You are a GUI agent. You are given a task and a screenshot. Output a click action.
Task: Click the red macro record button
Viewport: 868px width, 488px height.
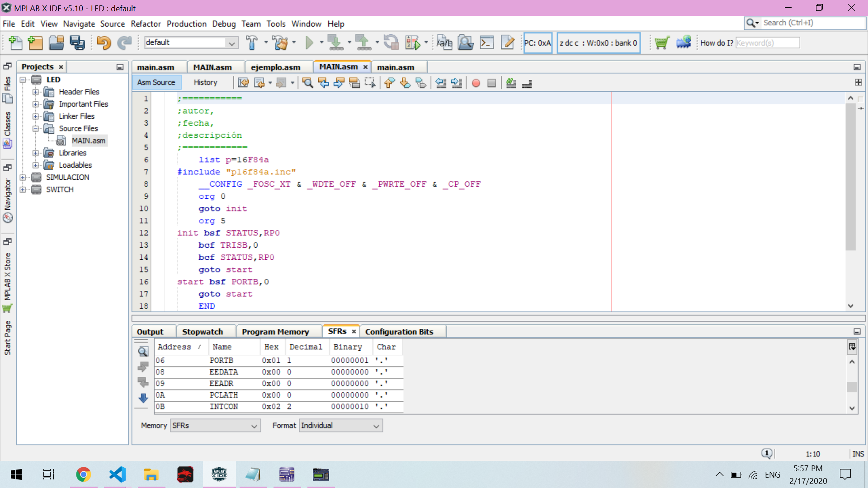(x=476, y=83)
